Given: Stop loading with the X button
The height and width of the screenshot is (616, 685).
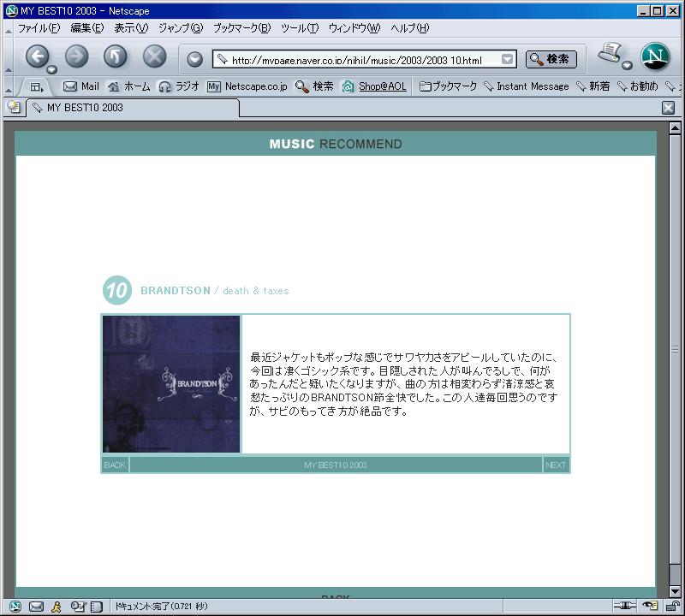Looking at the screenshot, I should pyautogui.click(x=155, y=56).
